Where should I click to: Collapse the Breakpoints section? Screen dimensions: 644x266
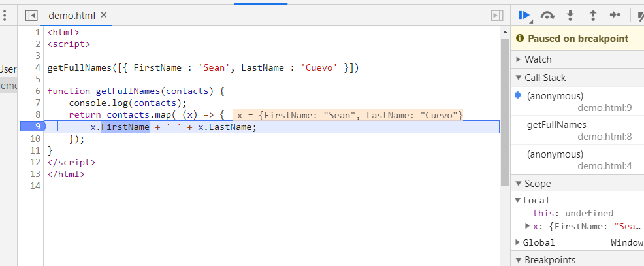pyautogui.click(x=577, y=260)
